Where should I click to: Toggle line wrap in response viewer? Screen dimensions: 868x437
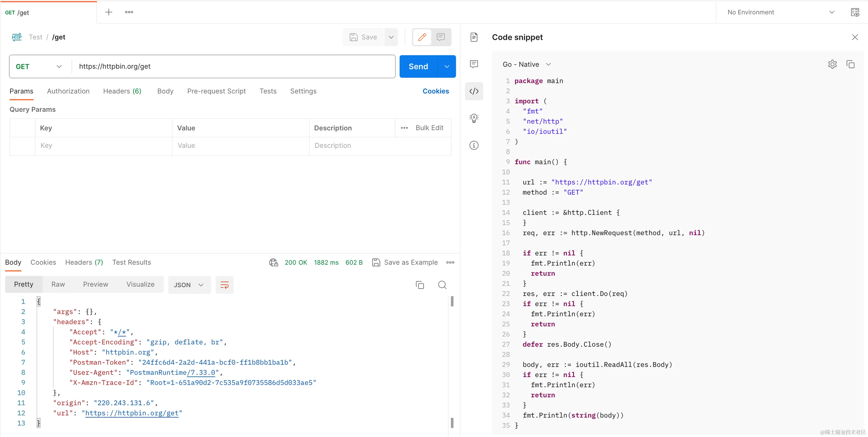click(x=224, y=285)
